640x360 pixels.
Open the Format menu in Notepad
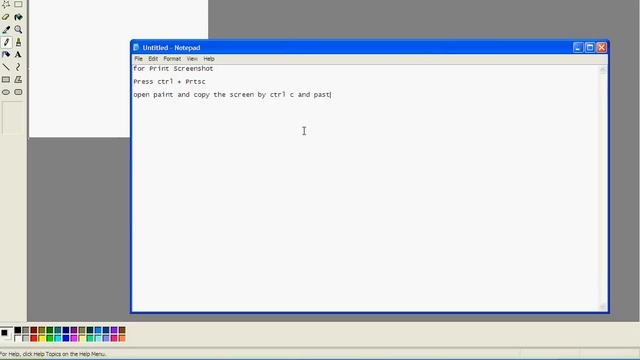(172, 59)
